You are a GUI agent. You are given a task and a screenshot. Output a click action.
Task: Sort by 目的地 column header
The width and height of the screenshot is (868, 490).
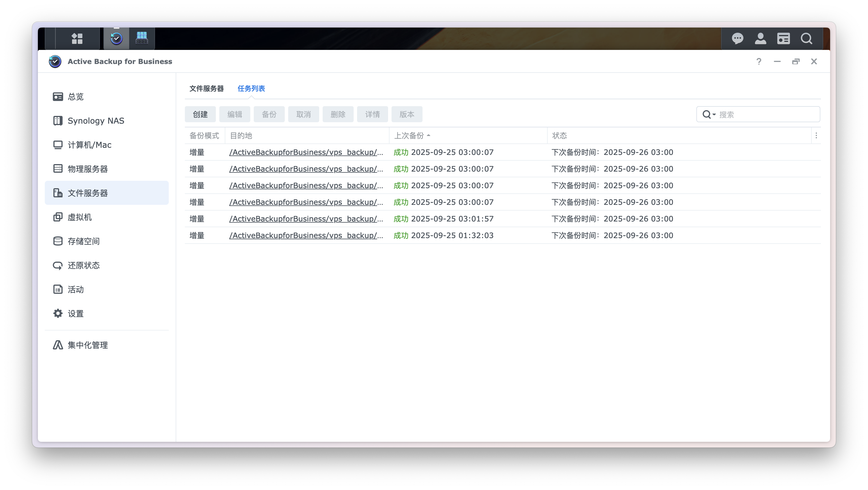point(307,135)
